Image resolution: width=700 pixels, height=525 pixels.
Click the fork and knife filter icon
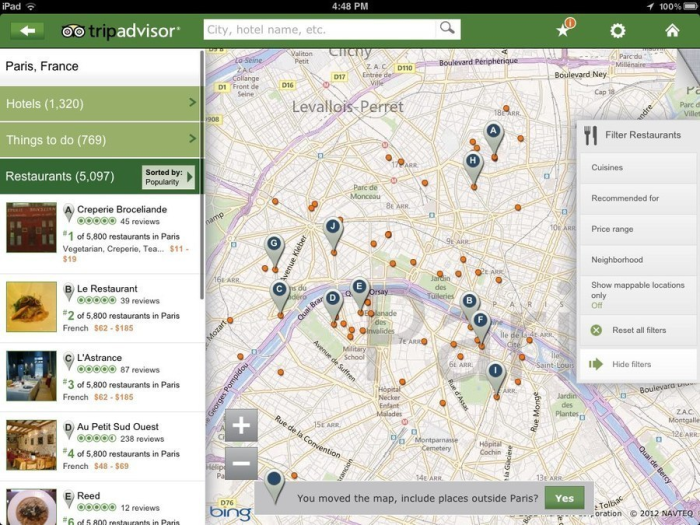coord(590,135)
